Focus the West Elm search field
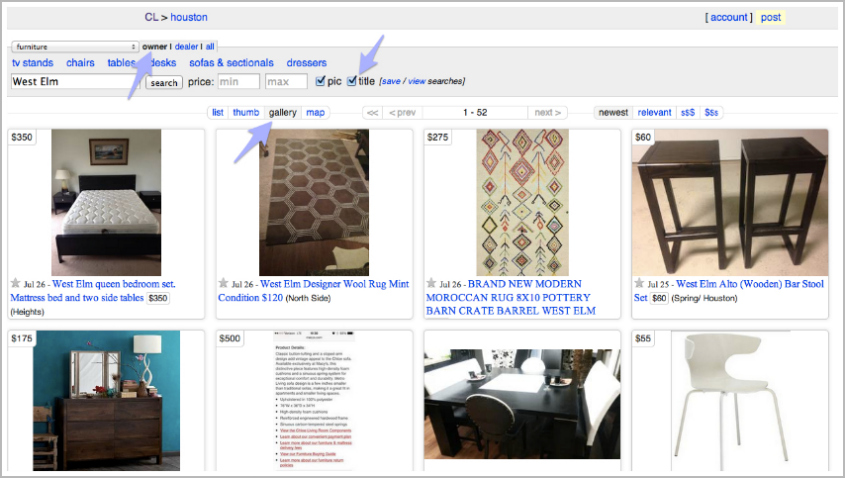The image size is (845, 478). click(75, 81)
